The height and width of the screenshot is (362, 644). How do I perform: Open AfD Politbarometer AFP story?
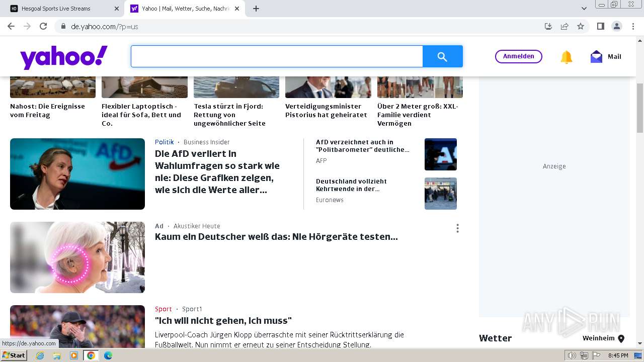click(362, 146)
